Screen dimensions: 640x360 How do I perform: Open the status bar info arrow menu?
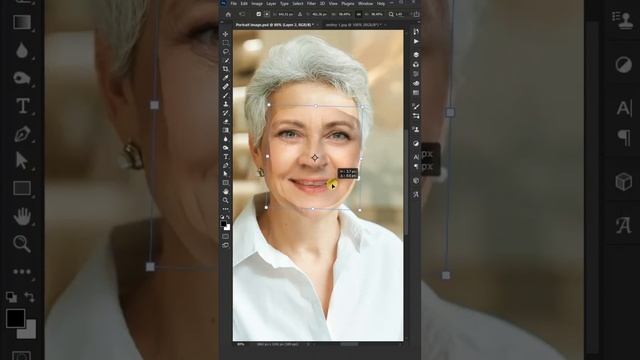[x=309, y=344]
